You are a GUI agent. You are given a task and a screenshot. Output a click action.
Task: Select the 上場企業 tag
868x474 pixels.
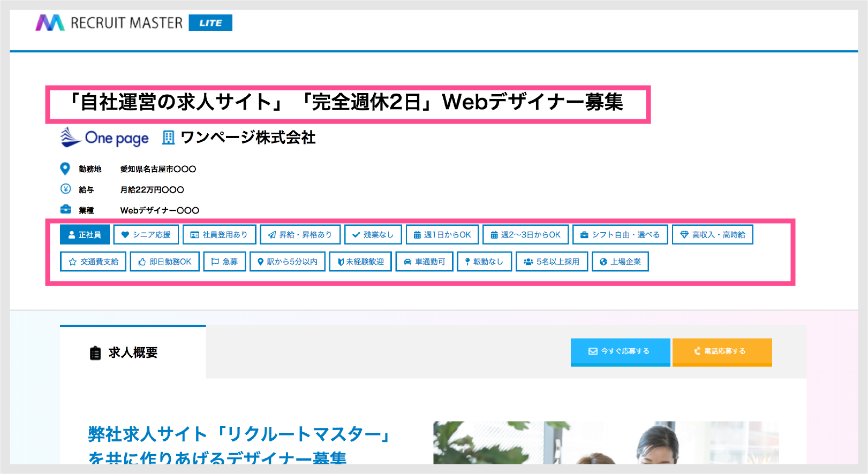620,262
